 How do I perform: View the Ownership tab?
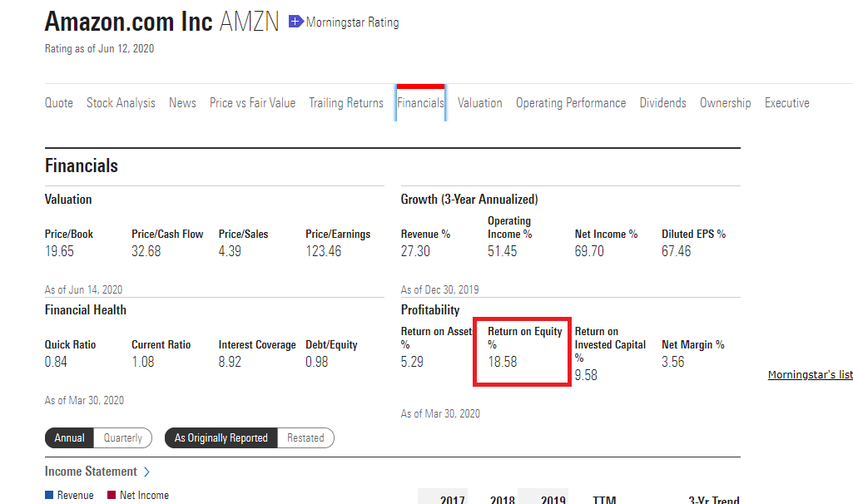[x=725, y=103]
